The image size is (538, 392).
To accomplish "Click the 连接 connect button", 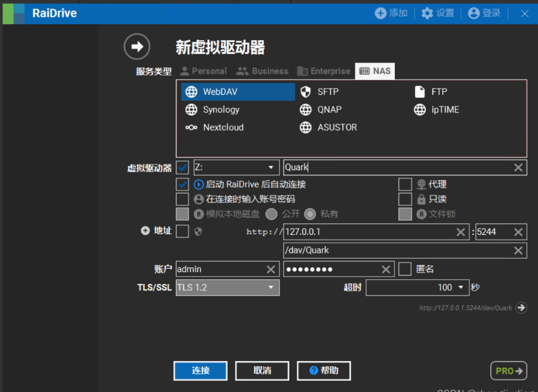I will [201, 371].
